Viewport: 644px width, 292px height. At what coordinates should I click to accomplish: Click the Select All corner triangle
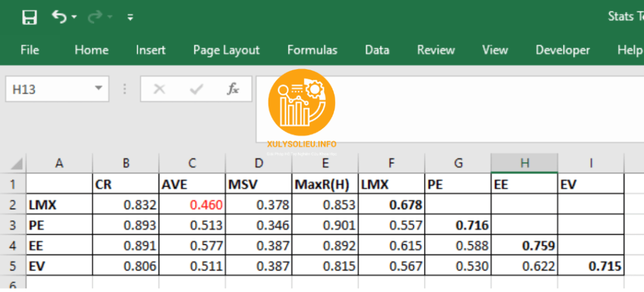click(16, 164)
